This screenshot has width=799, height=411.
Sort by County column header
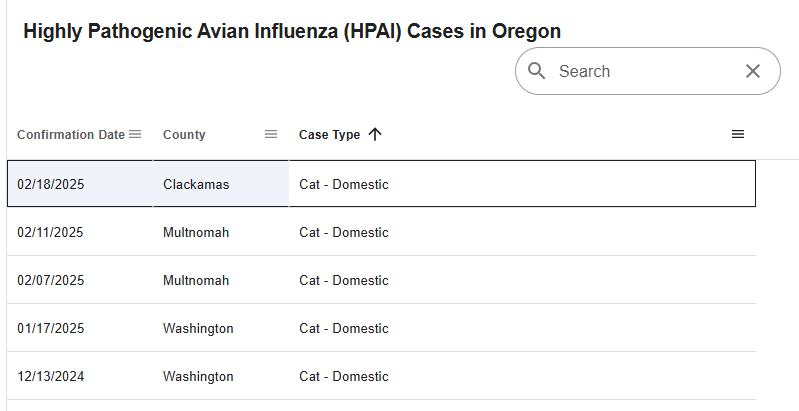pos(184,135)
